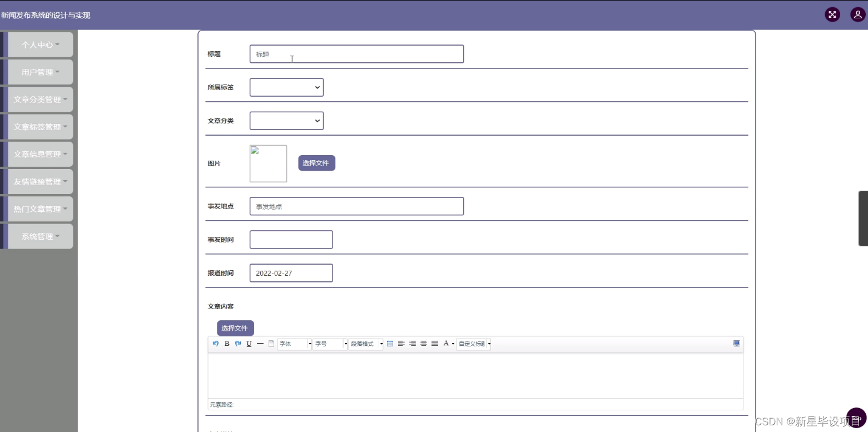Click the redo icon in the editor toolbar

(238, 344)
